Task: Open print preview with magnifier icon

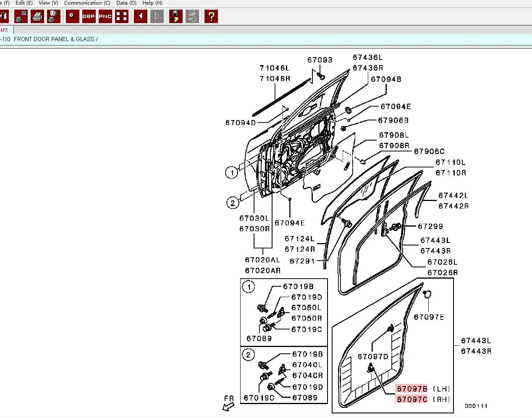Action: click(54, 16)
